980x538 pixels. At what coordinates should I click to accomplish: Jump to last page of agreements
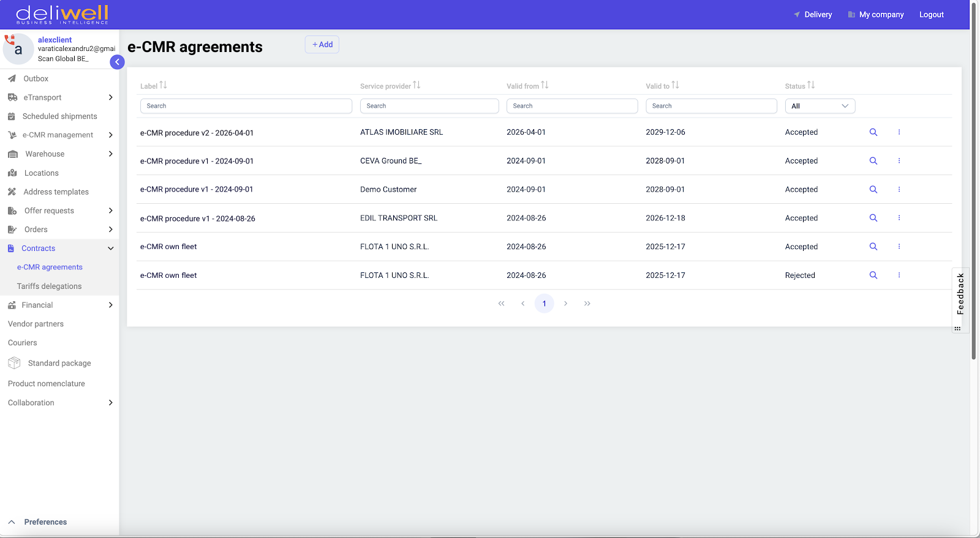[x=587, y=304]
